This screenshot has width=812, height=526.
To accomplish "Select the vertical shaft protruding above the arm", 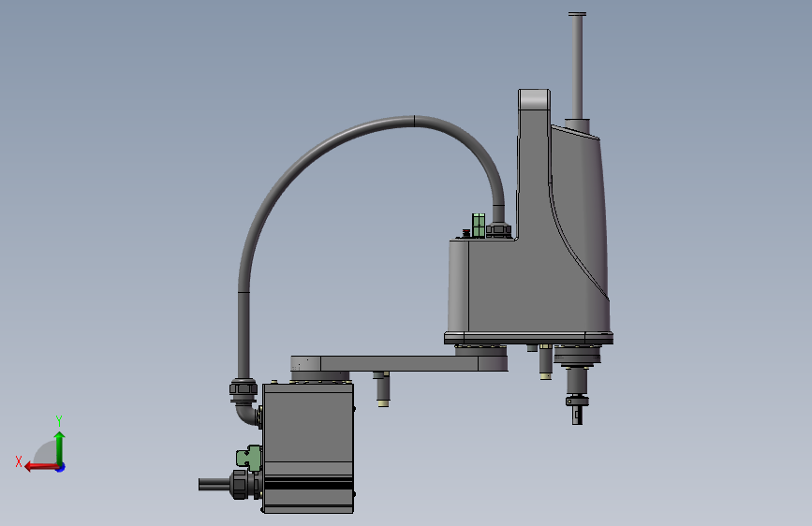I will click(577, 66).
